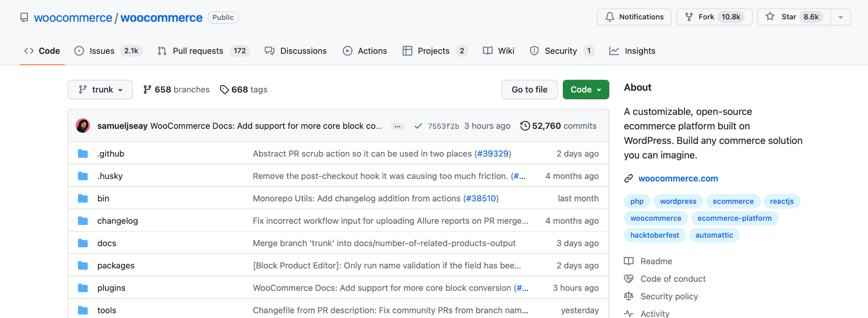
Task: Click the plugins folder icon
Action: 83,288
